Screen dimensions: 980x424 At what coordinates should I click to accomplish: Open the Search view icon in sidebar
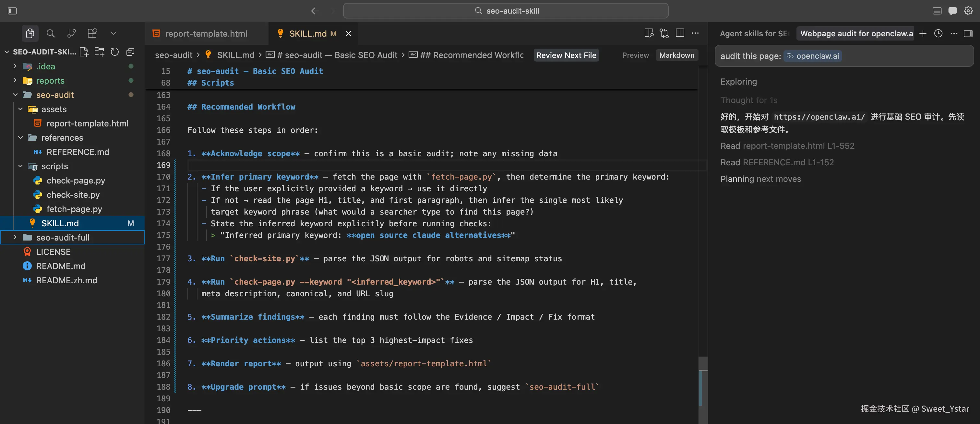click(50, 33)
